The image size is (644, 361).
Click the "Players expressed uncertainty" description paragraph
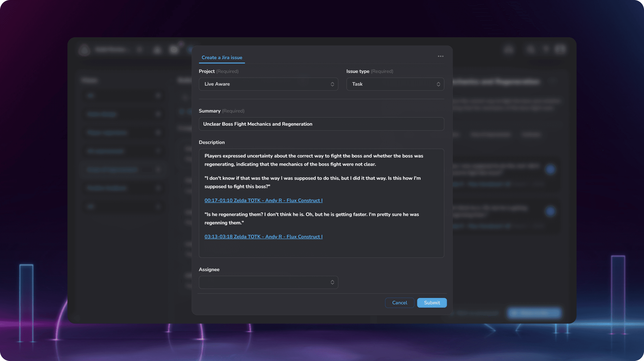tap(314, 160)
